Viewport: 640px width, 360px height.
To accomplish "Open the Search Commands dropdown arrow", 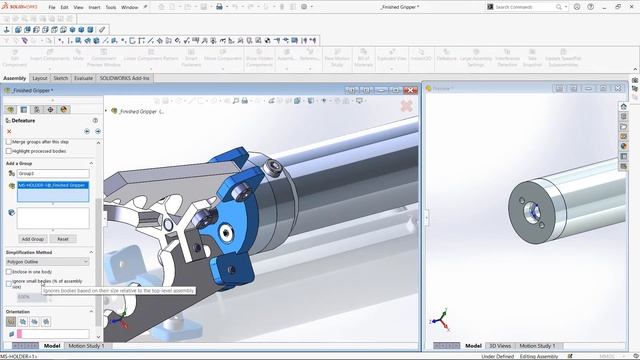I will point(566,7).
